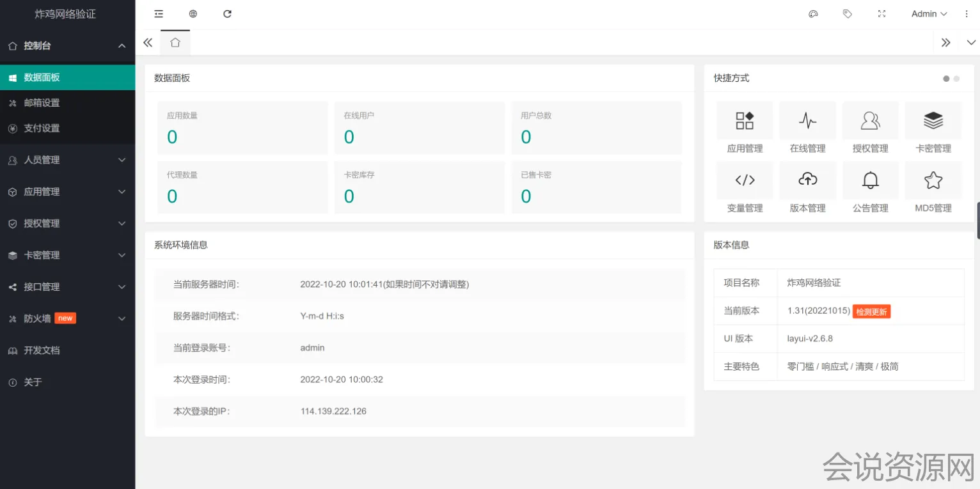Click the 检测更新 button
Viewport: 980px width, 489px height.
coord(871,311)
